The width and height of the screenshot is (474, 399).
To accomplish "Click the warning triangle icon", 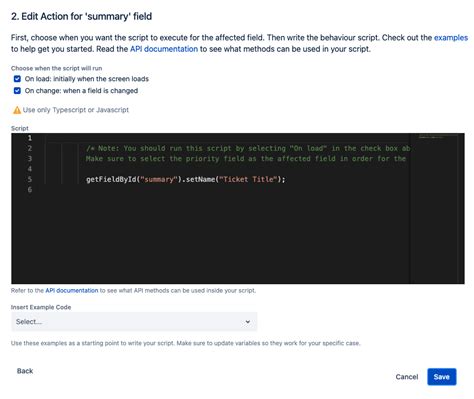I will pyautogui.click(x=17, y=110).
